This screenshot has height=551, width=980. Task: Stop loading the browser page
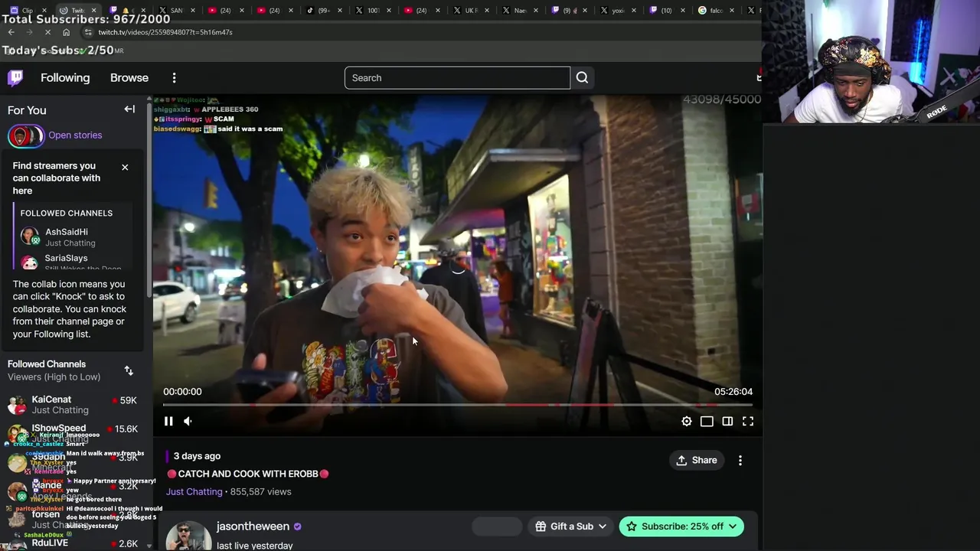47,32
